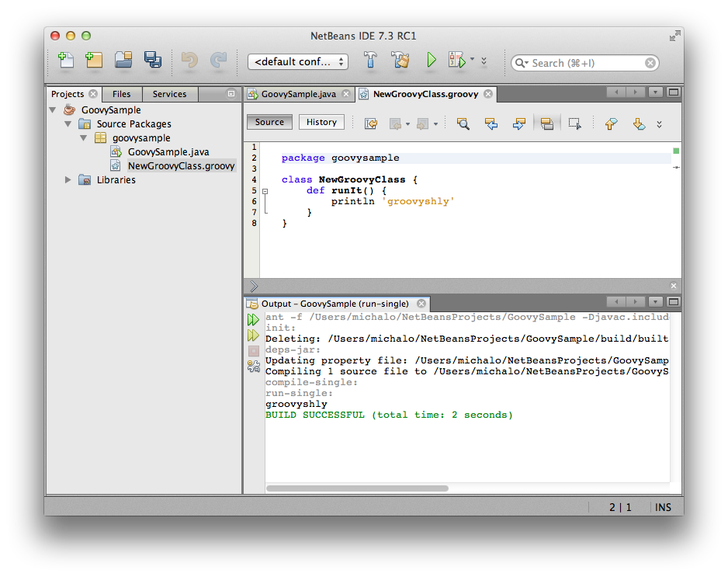Switch to the Projects tab

pyautogui.click(x=68, y=94)
